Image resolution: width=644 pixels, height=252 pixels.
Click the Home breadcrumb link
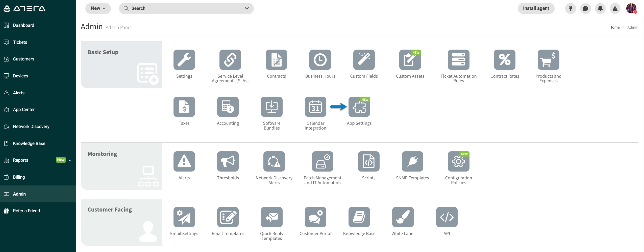coord(614,27)
